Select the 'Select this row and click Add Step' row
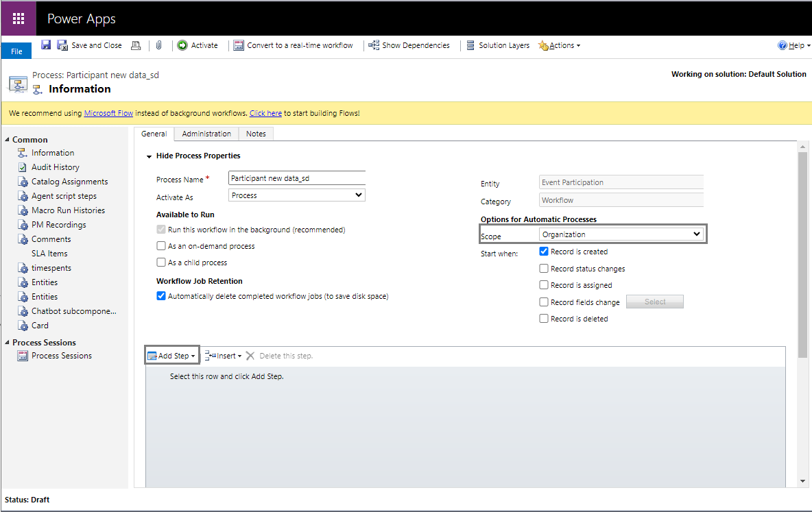This screenshot has height=512, width=812. tap(465, 376)
